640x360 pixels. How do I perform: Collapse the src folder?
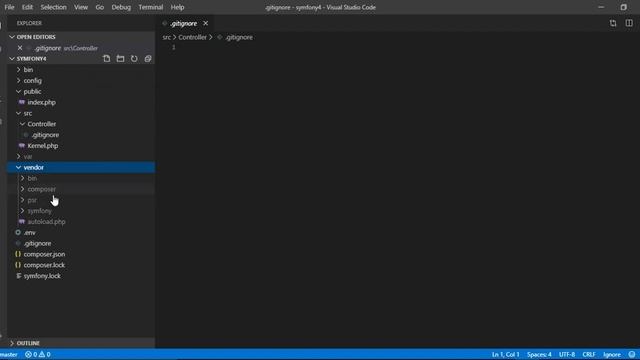81,113
